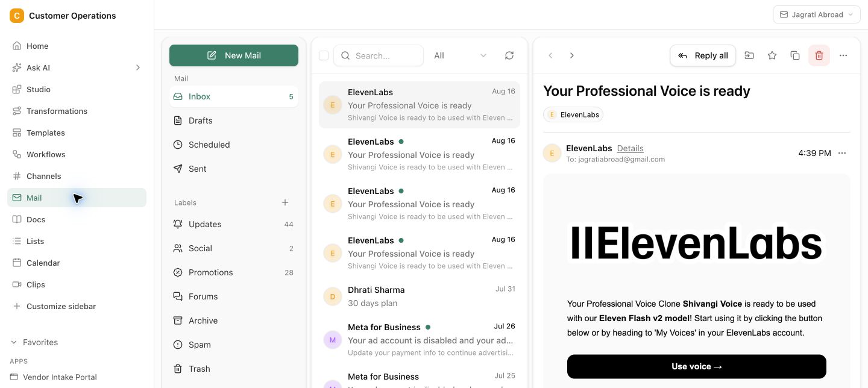Click Customize sidebar

pyautogui.click(x=77, y=306)
